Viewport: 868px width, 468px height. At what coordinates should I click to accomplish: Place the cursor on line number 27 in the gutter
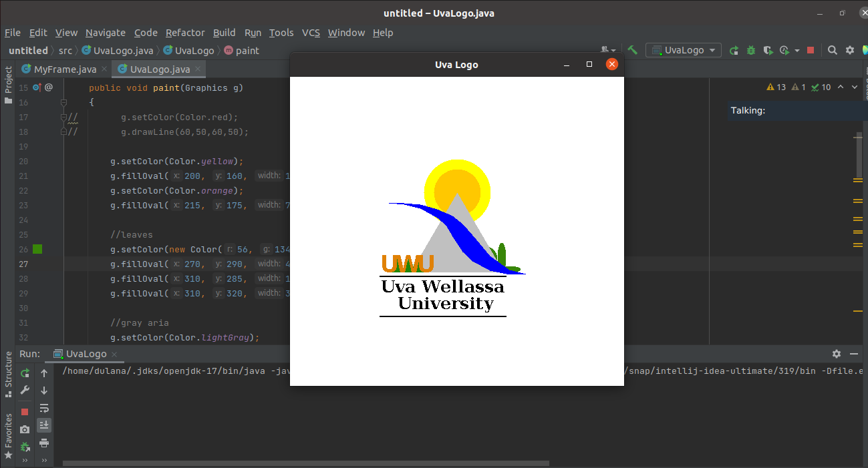[x=23, y=264]
